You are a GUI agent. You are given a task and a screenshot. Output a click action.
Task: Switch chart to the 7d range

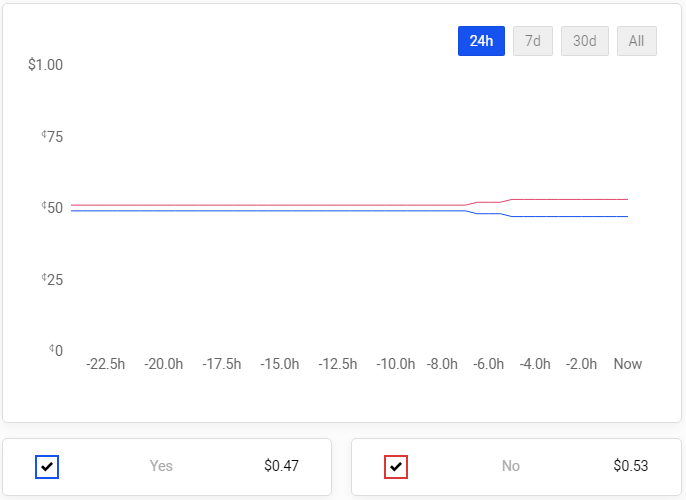(x=533, y=41)
